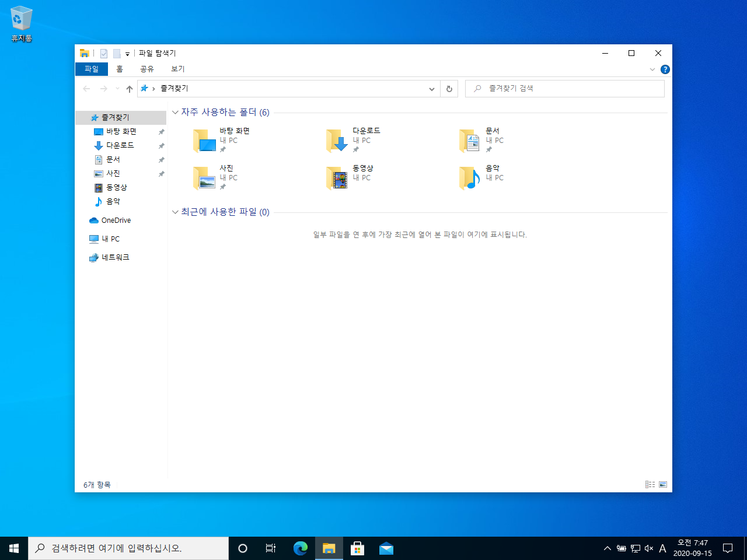The image size is (747, 560).
Task: Open the Mail app from the taskbar
Action: tap(386, 548)
